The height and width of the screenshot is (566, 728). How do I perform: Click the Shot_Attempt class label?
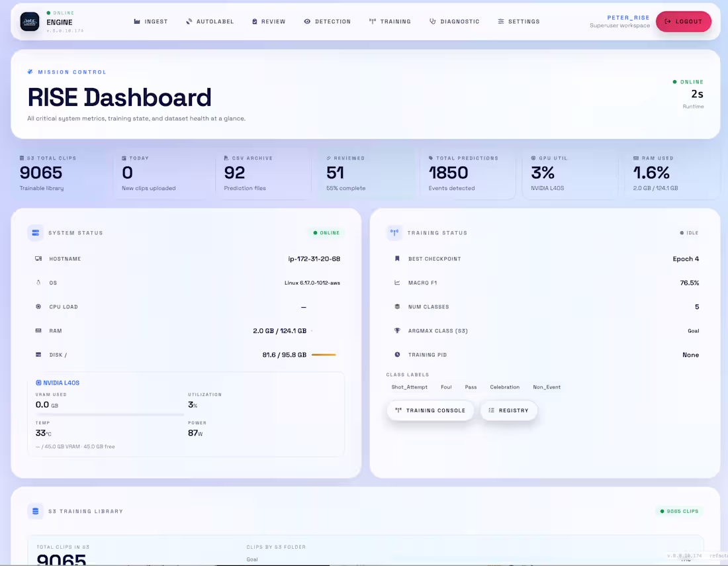coord(409,387)
